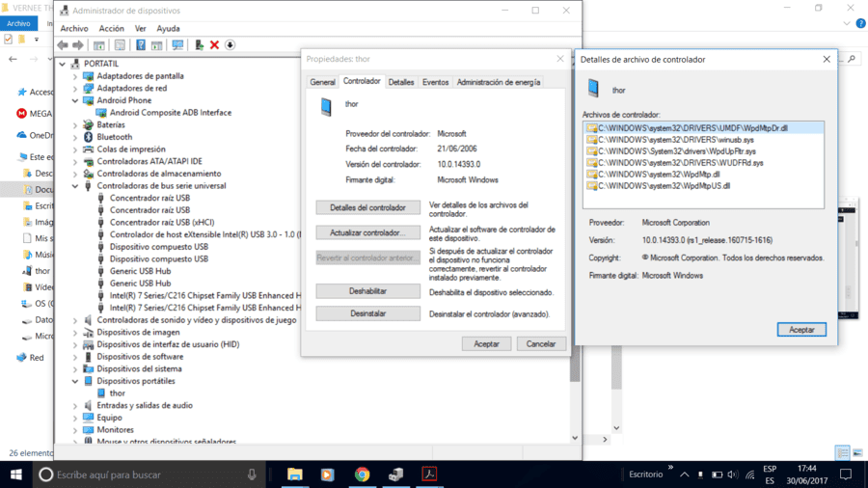This screenshot has width=868, height=488.
Task: Open the Properties toolbar icon in Device Manager
Action: [x=120, y=44]
